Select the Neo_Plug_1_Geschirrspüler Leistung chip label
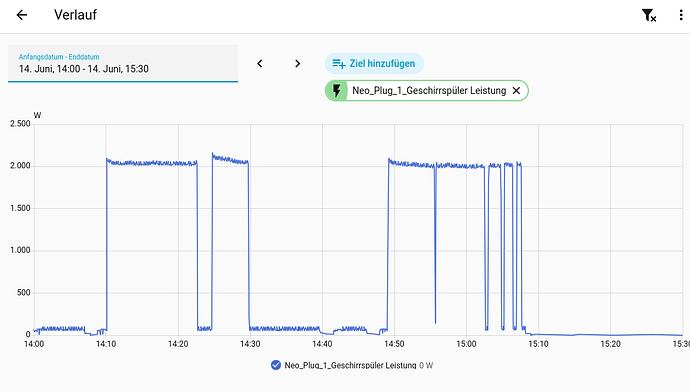 pyautogui.click(x=429, y=91)
